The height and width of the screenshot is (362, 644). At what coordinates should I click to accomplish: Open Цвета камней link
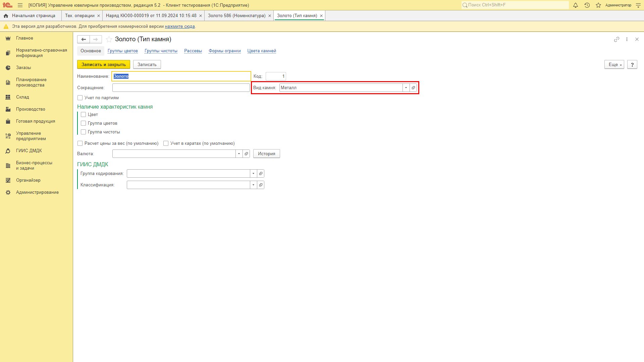tap(262, 51)
